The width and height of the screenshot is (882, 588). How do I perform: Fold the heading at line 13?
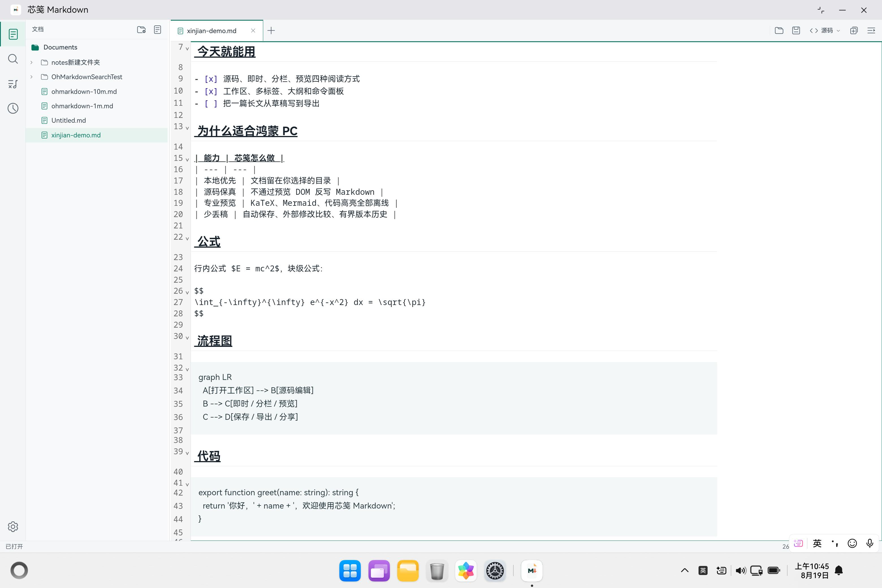pyautogui.click(x=187, y=128)
